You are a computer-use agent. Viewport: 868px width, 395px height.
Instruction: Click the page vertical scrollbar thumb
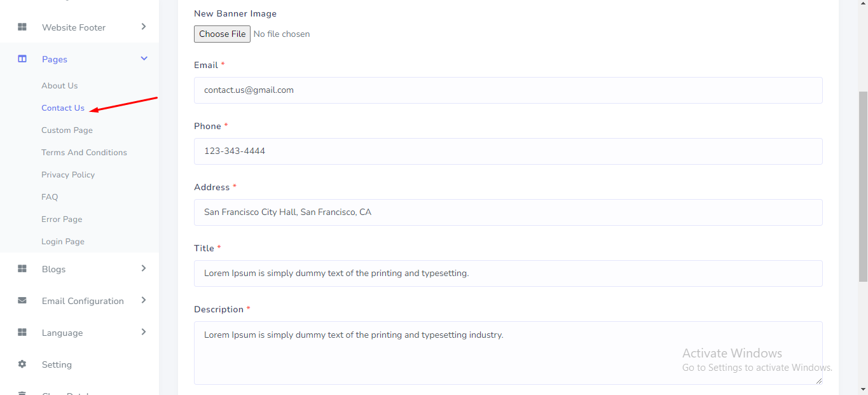click(863, 184)
